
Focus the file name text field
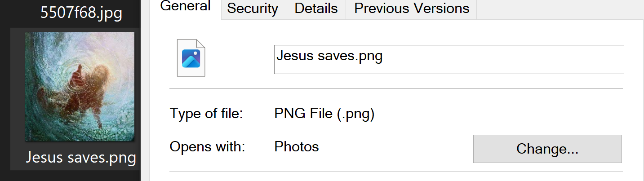tap(449, 59)
